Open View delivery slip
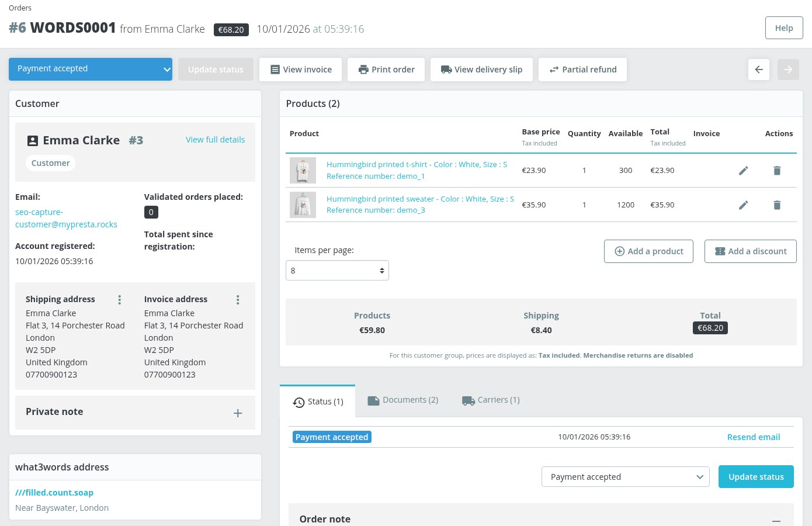 (x=481, y=70)
